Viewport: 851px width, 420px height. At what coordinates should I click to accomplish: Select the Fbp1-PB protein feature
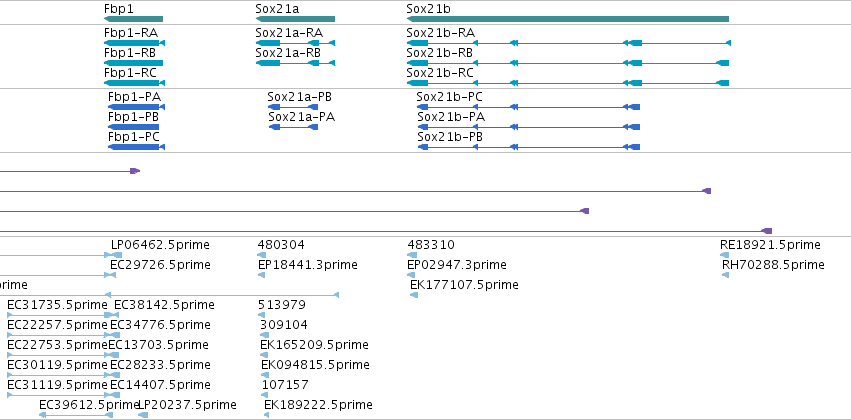134,127
